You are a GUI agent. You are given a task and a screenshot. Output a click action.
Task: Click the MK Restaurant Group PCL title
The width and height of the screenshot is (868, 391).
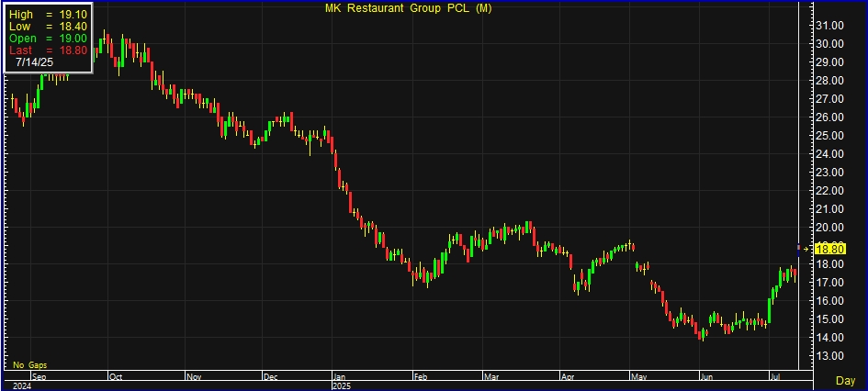point(409,8)
